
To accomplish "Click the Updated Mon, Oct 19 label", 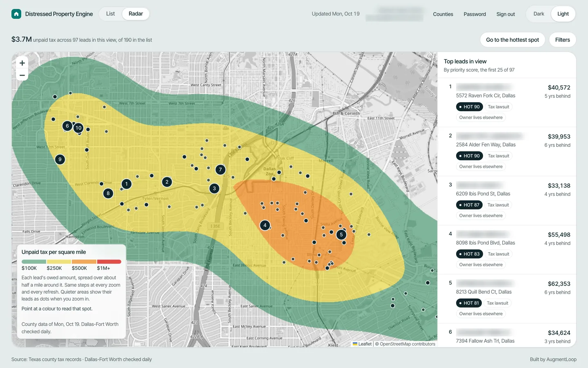I will point(336,14).
